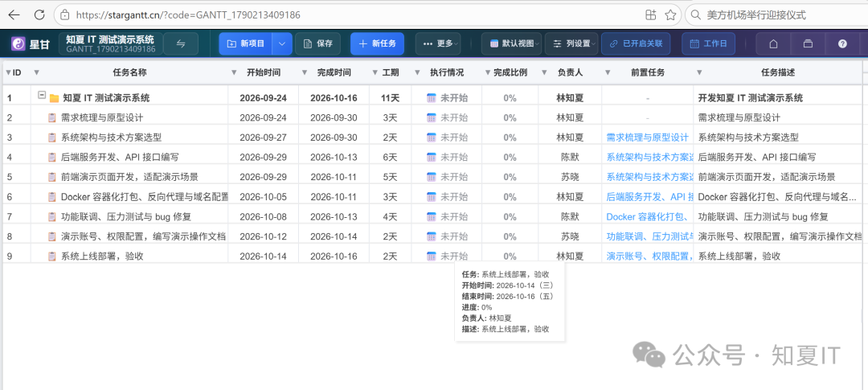Open the help question mark icon
This screenshot has width=868, height=390.
pos(842,43)
